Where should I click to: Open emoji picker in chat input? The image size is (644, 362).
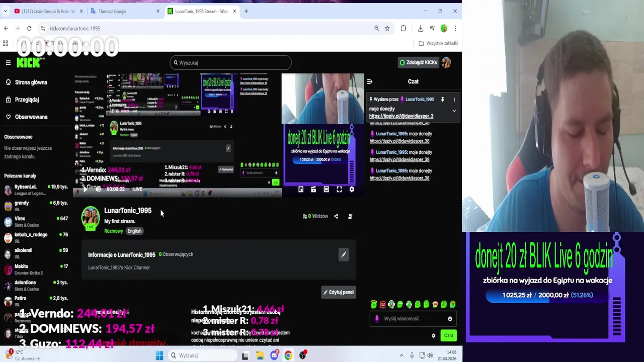pyautogui.click(x=450, y=319)
